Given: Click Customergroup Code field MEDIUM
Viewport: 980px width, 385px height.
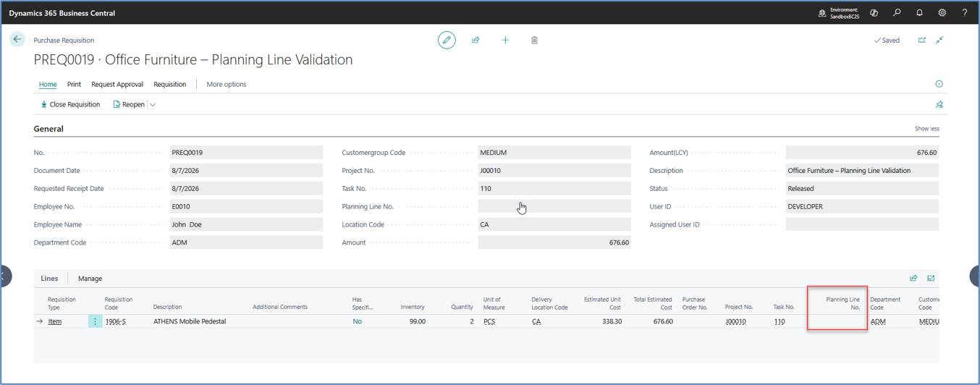Looking at the screenshot, I should coord(554,153).
